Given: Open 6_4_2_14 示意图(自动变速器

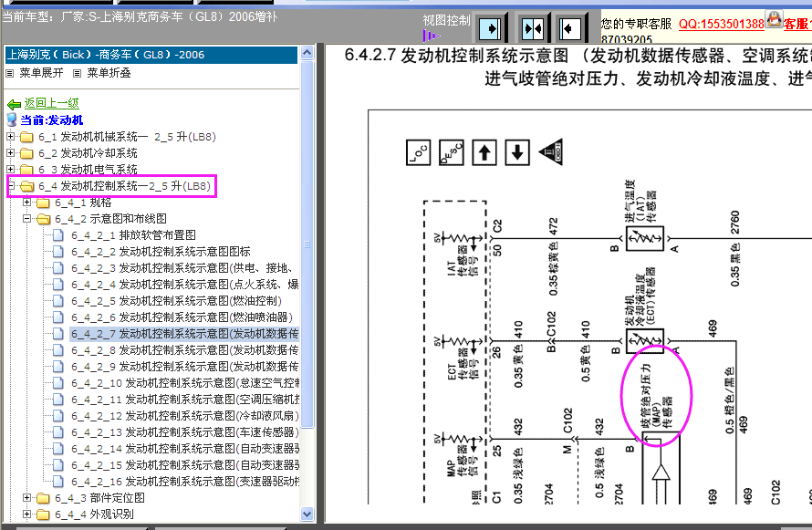Looking at the screenshot, I should coord(185,449).
